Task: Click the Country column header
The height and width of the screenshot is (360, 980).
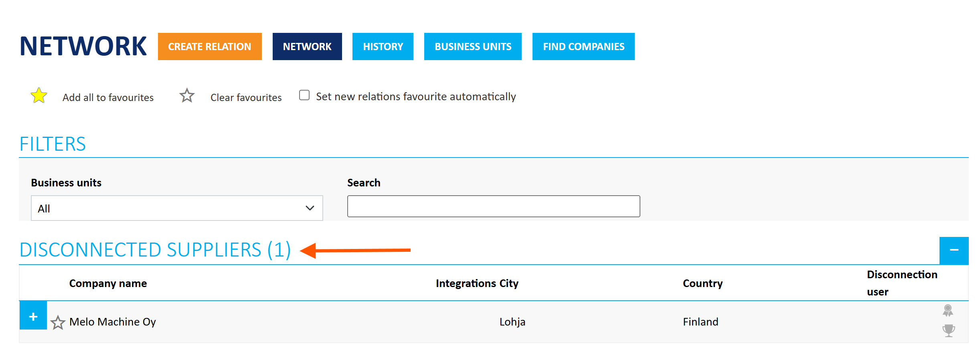Action: [x=703, y=283]
